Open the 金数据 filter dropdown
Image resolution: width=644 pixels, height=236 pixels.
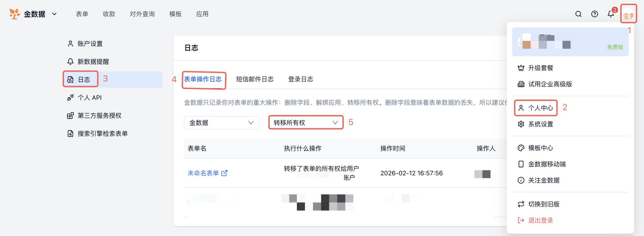coord(221,123)
